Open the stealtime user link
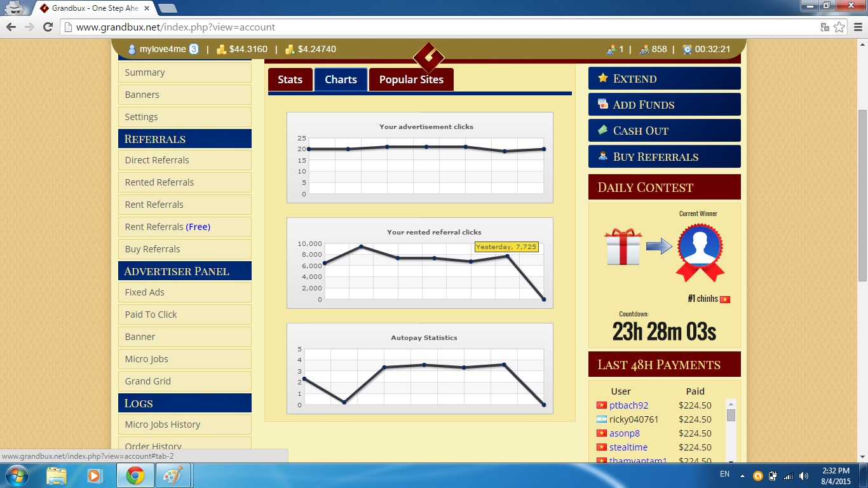Screen dimensions: 868x488 click(x=628, y=447)
